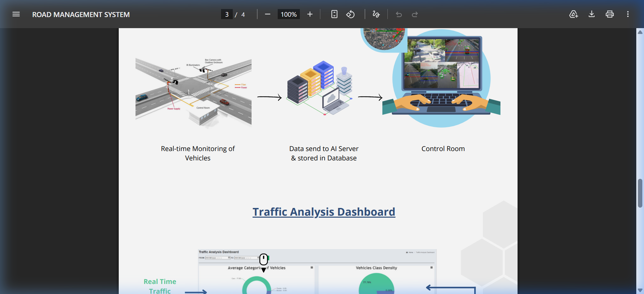
Task: Click the scrollbar up arrow
Action: click(640, 32)
